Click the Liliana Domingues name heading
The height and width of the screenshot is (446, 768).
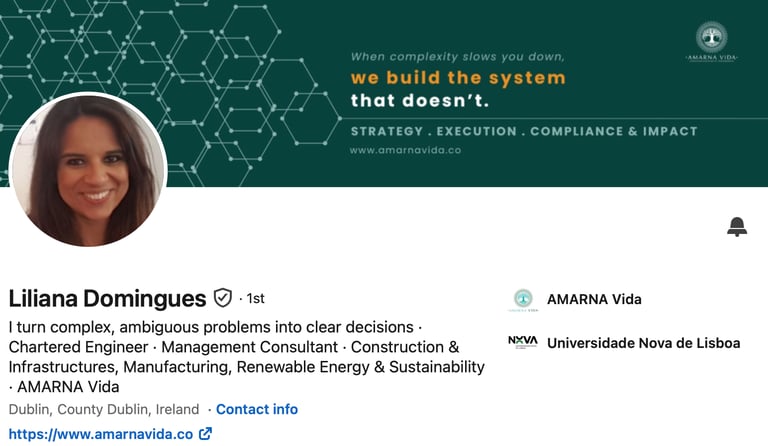tap(107, 298)
